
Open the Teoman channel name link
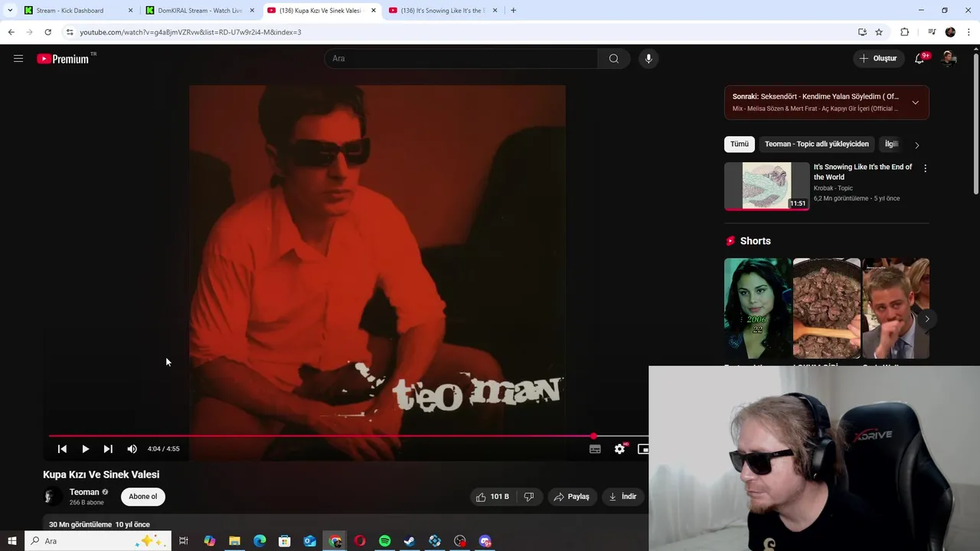[x=84, y=492]
